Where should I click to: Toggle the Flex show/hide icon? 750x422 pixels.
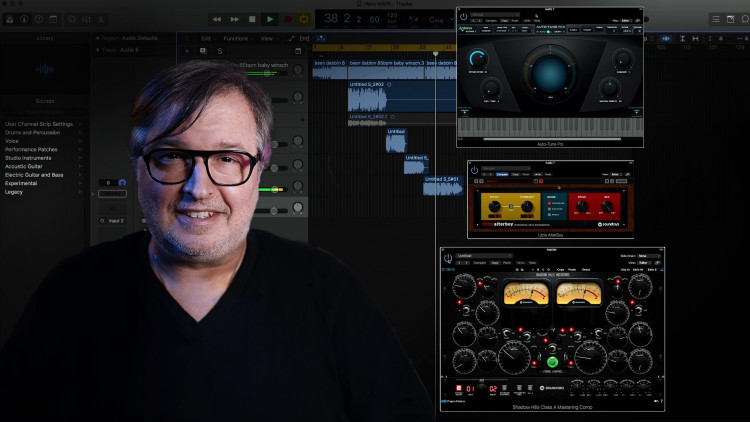[x=305, y=38]
